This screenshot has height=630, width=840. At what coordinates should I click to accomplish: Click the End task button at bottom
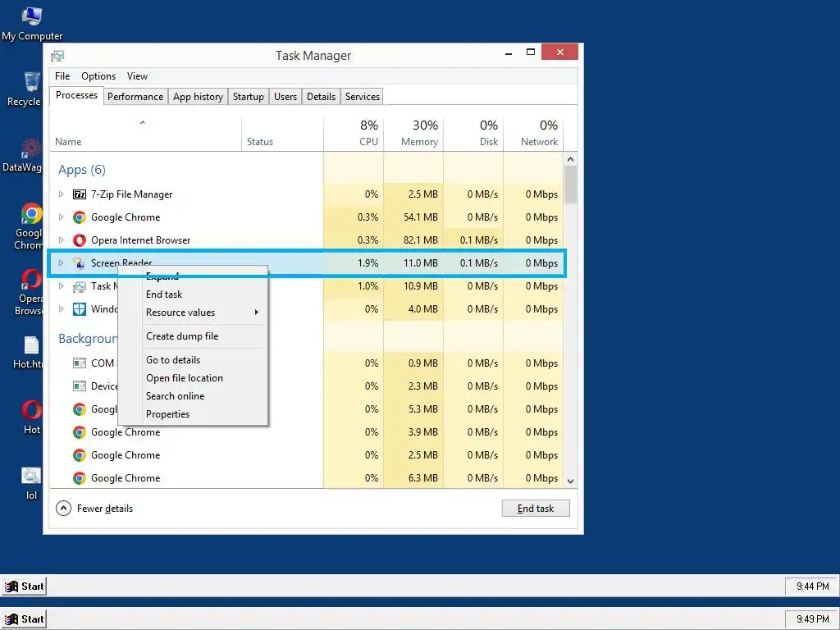(x=536, y=509)
